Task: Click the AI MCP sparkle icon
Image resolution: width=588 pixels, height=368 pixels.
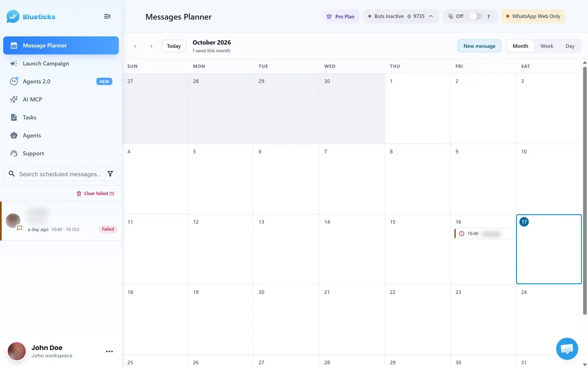Action: [14, 99]
